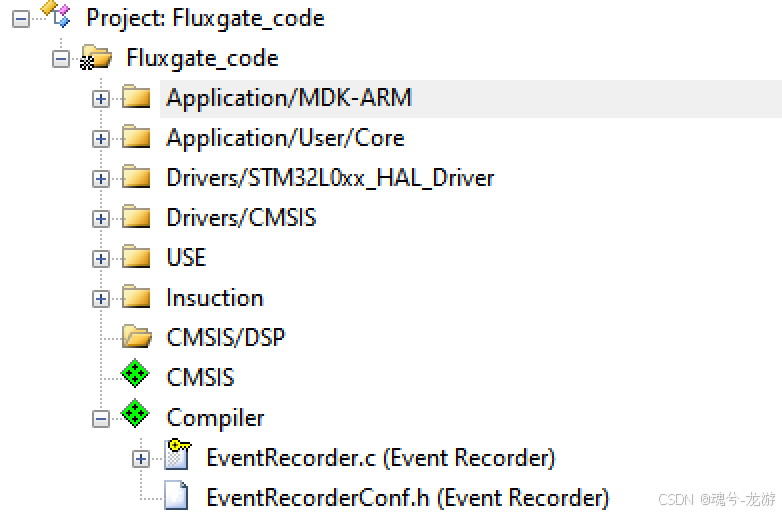Viewport: 782px width, 513px height.
Task: Expand the Application/MDK-ARM group
Action: click(x=101, y=99)
